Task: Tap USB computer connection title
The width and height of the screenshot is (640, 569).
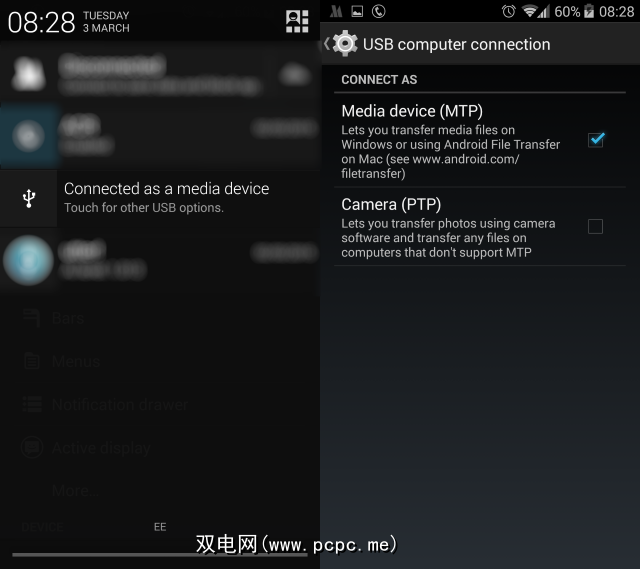Action: tap(456, 44)
